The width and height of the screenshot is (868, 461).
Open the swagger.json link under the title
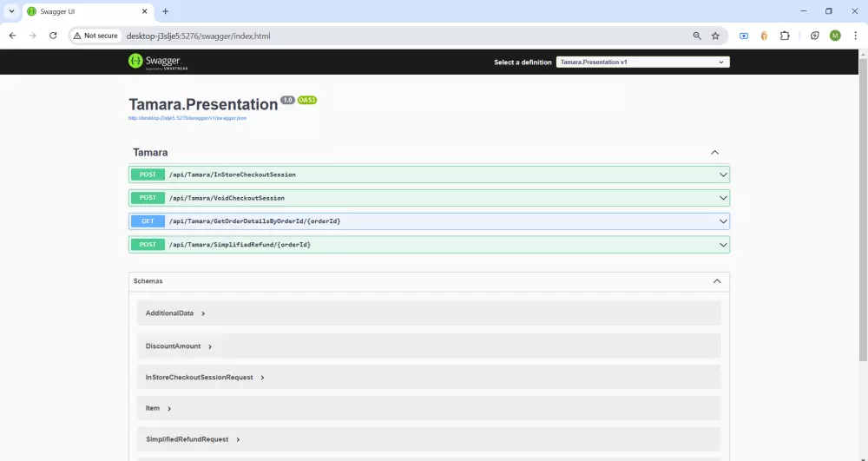187,118
